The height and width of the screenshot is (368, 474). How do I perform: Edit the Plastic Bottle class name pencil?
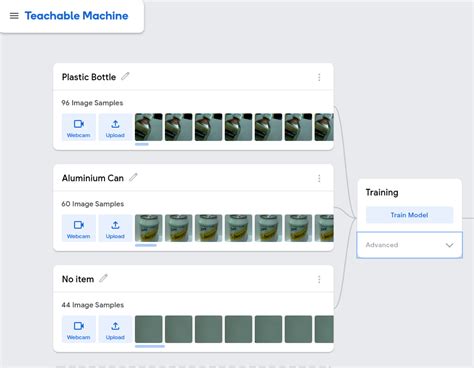click(x=125, y=76)
